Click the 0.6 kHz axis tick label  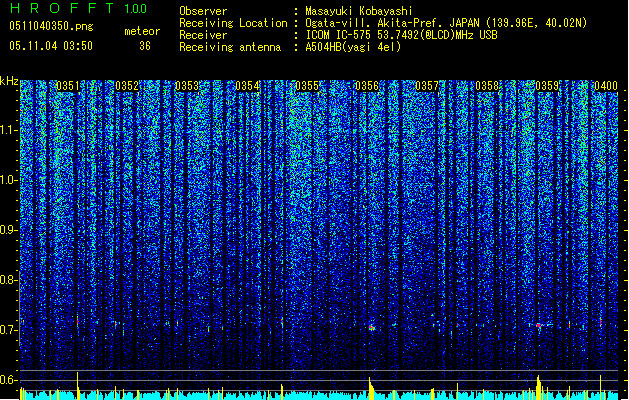[9, 380]
